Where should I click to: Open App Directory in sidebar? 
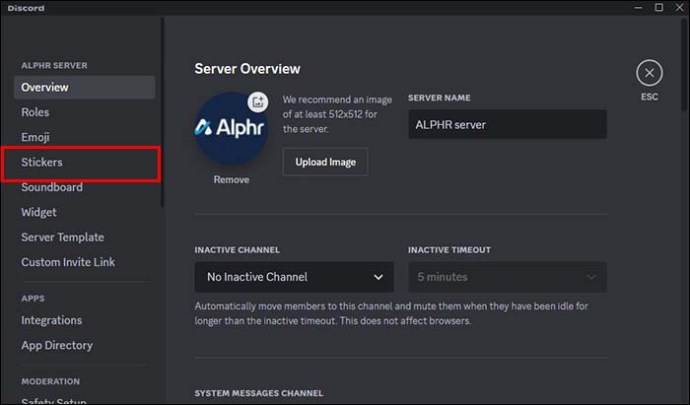[x=57, y=345]
